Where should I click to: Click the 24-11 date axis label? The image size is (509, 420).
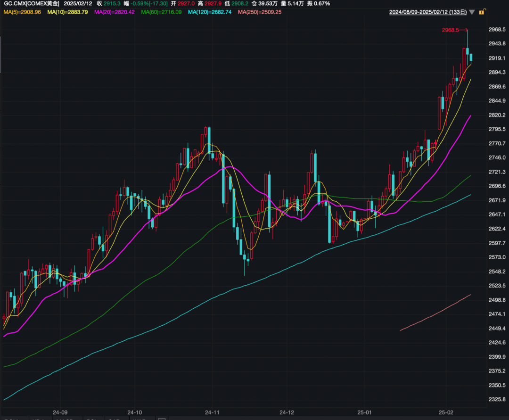[x=212, y=412]
